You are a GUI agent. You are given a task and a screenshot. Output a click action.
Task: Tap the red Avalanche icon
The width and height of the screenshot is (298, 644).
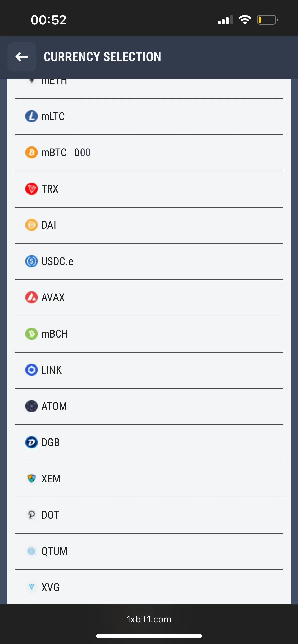click(32, 298)
